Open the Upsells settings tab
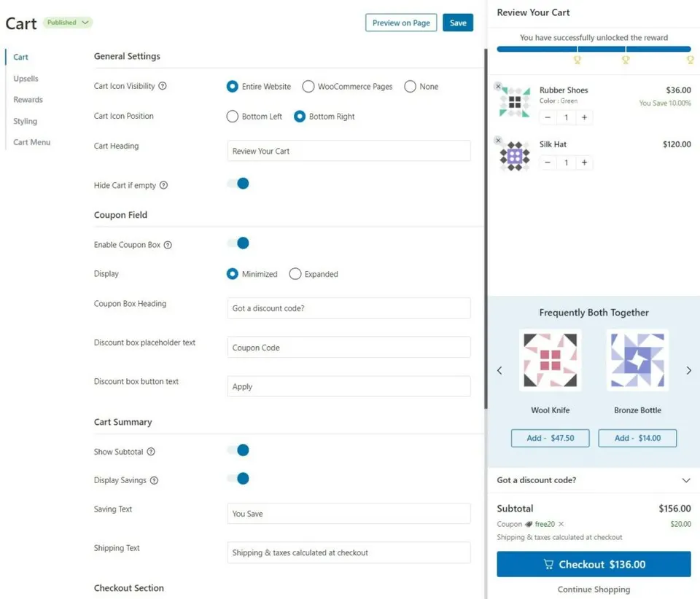This screenshot has width=700, height=599. tap(26, 79)
